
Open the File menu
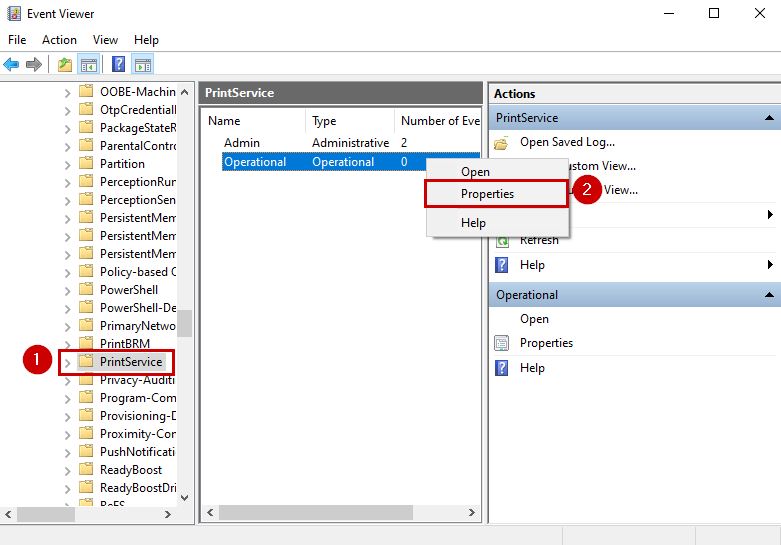coord(17,40)
